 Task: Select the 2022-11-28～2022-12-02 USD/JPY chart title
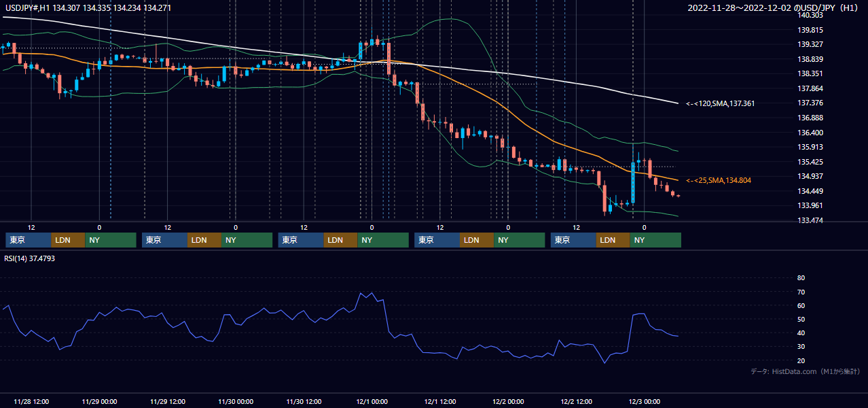(774, 8)
